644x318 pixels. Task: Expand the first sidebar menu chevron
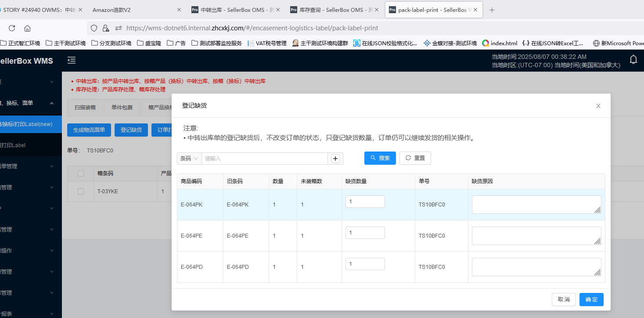(x=52, y=82)
